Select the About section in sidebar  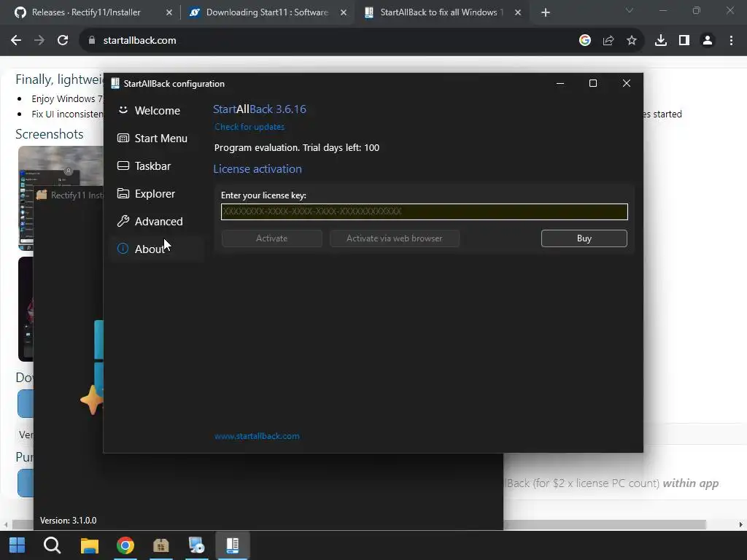tap(158, 249)
